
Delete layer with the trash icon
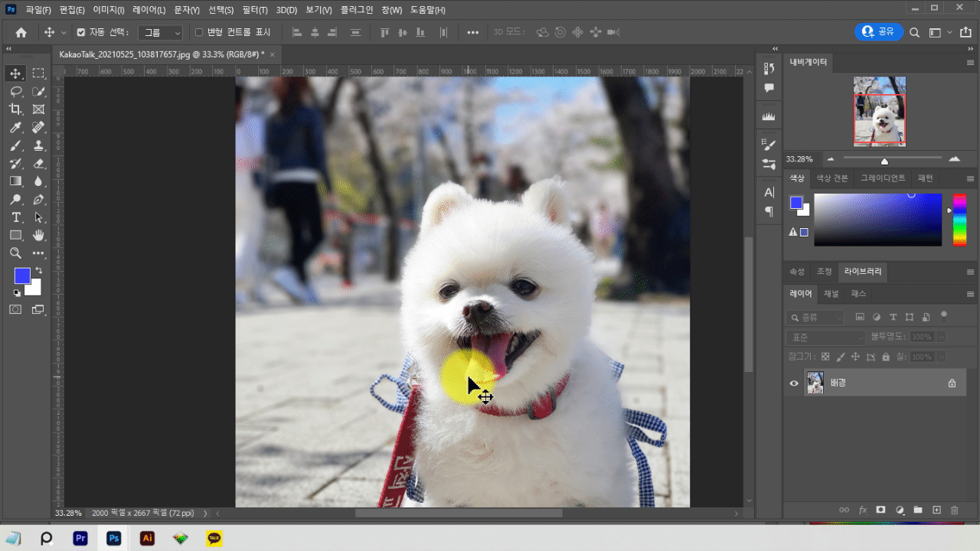point(954,510)
